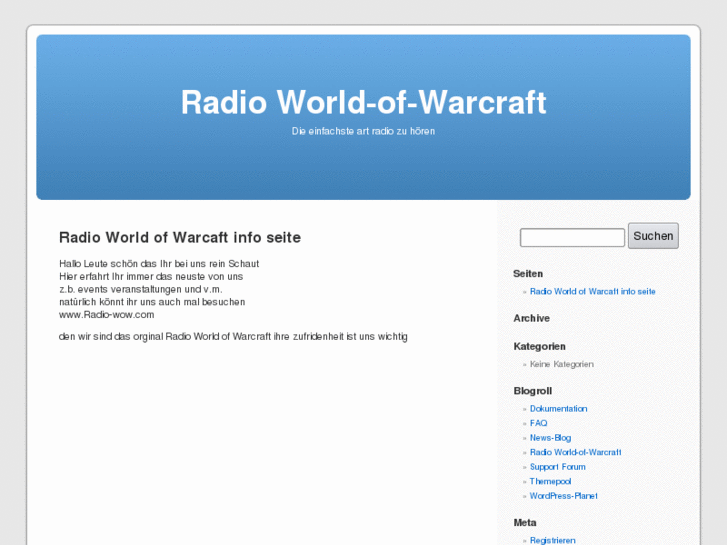Click the post heading Radio World of Warcaft info seite

click(180, 237)
